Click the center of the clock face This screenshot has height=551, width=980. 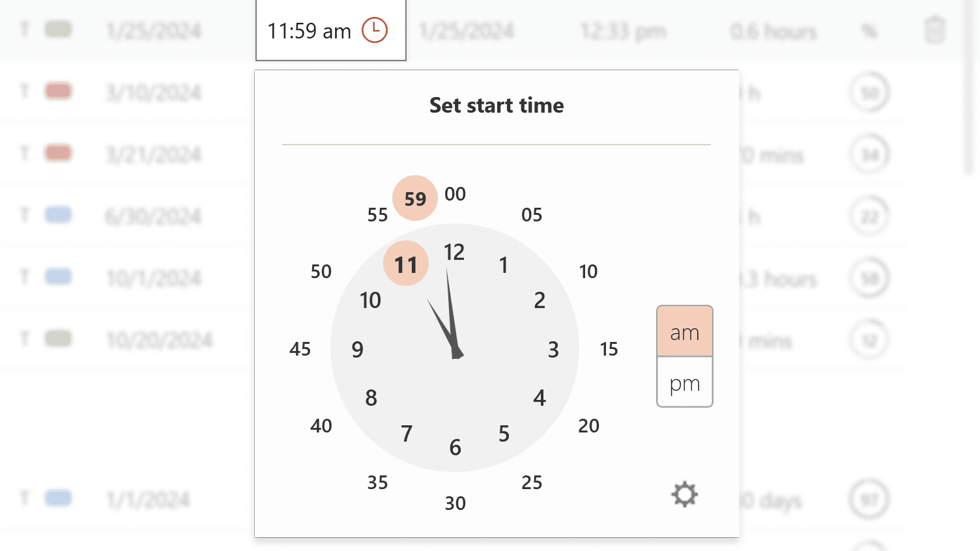(455, 350)
